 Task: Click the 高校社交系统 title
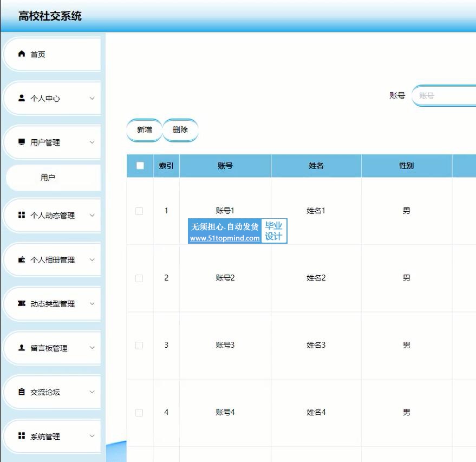(x=50, y=16)
